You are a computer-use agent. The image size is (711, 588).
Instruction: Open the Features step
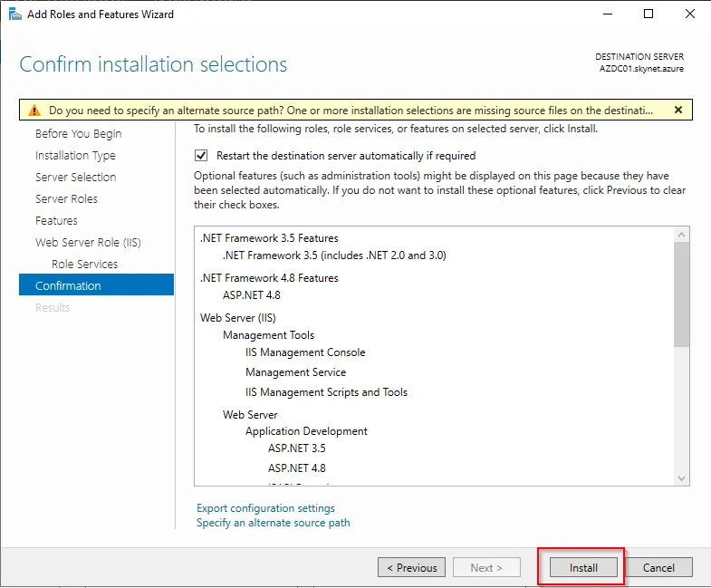coord(56,220)
